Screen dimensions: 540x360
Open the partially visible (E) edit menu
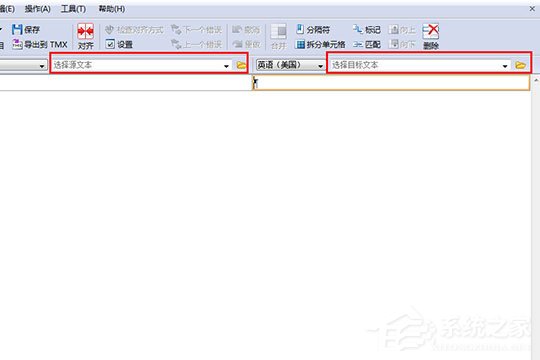7,9
